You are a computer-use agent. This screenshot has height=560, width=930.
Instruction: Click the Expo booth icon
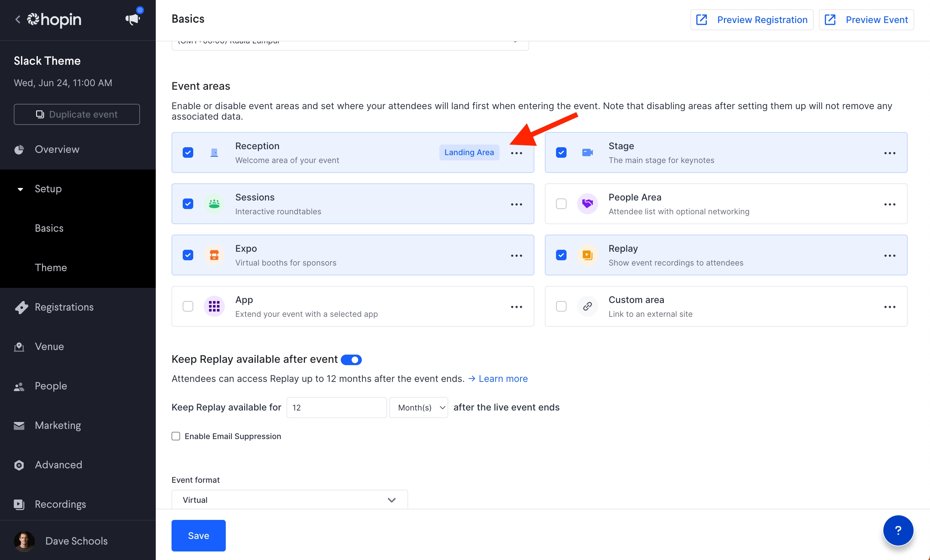coord(214,255)
